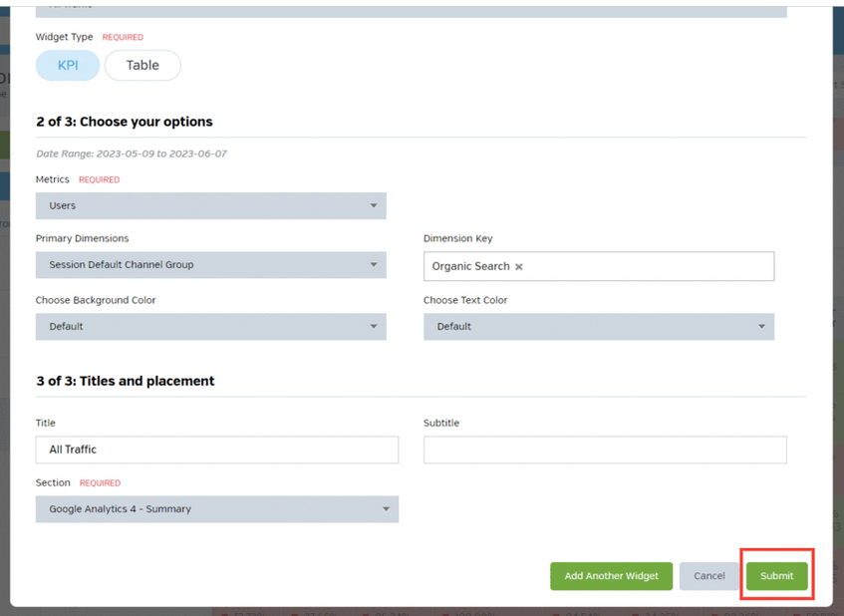The width and height of the screenshot is (844, 616).
Task: Cancel the widget dialog
Action: point(709,576)
